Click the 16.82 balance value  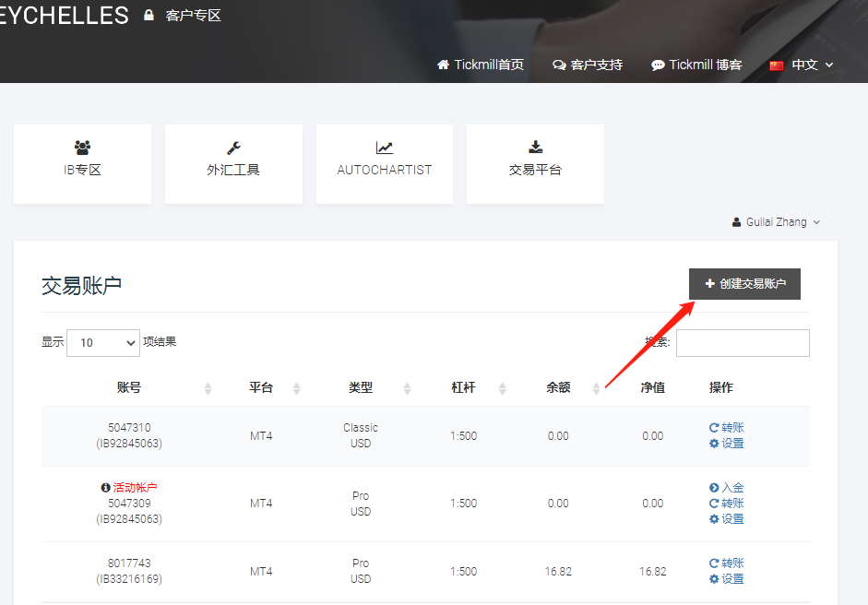point(558,572)
